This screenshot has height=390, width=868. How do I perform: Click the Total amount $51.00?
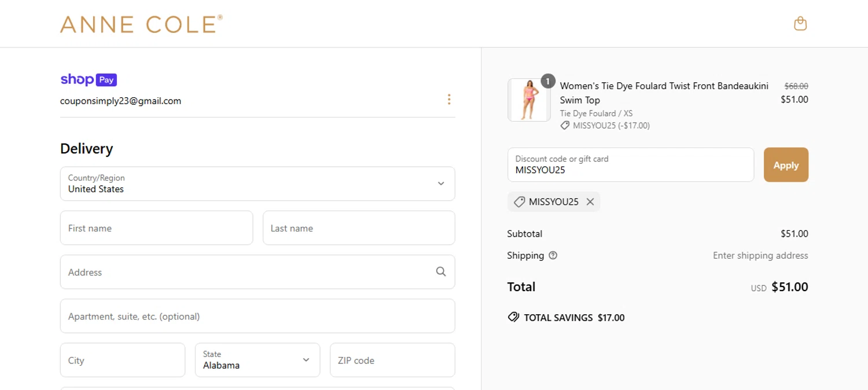coord(790,287)
